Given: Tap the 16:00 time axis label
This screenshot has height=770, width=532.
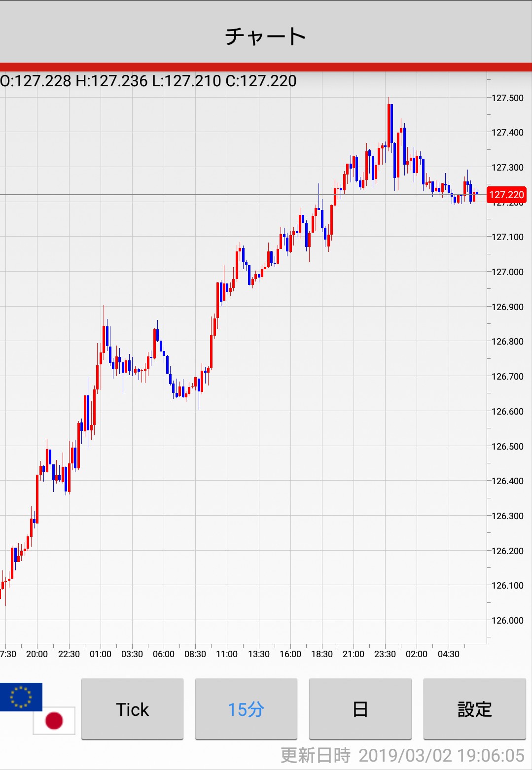Looking at the screenshot, I should point(290,654).
